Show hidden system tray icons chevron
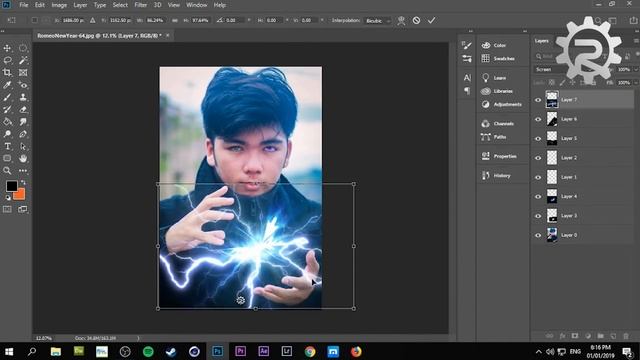Viewport: 640px width, 360px height. point(539,351)
